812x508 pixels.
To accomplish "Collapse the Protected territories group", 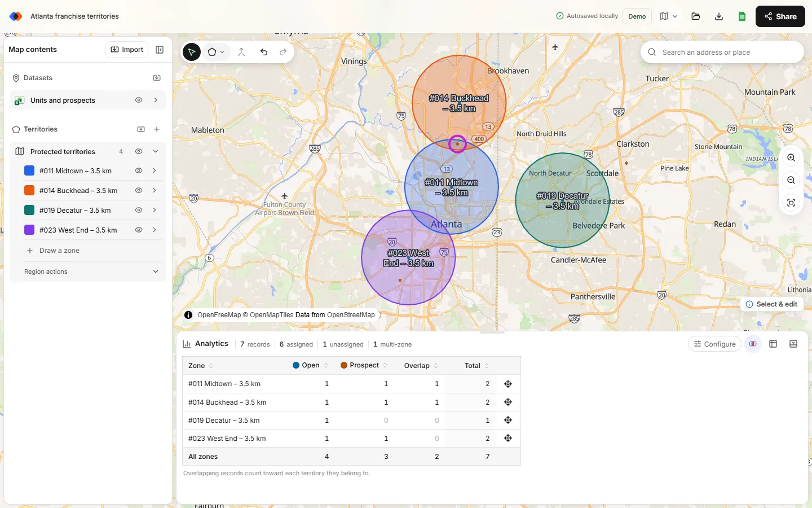I will point(156,151).
